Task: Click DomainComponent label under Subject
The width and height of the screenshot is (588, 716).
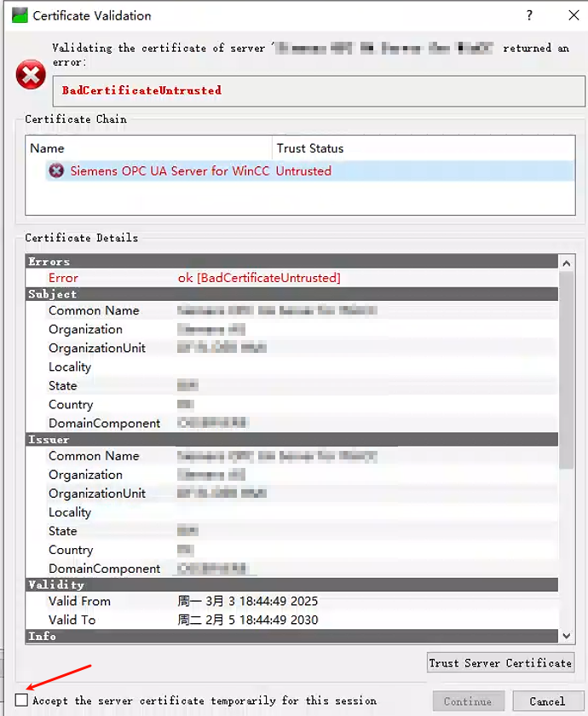Action: tap(105, 424)
